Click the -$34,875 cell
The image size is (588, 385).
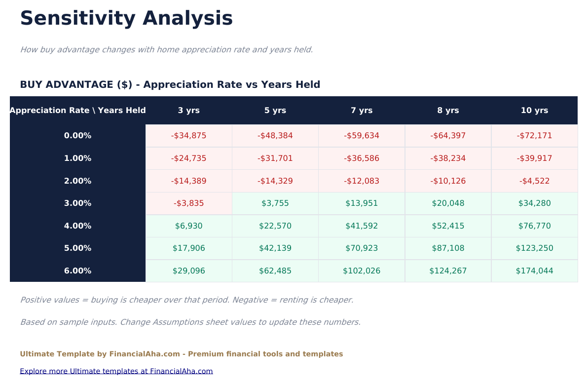pos(189,136)
